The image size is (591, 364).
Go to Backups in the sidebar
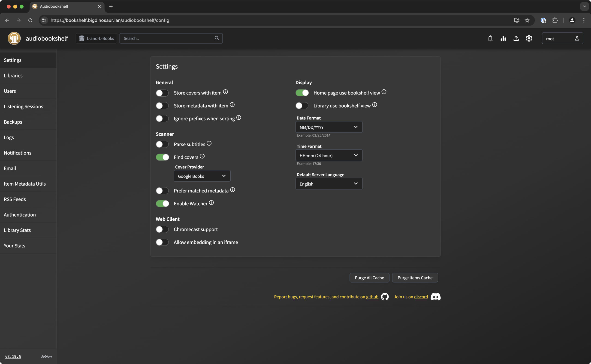pos(13,122)
